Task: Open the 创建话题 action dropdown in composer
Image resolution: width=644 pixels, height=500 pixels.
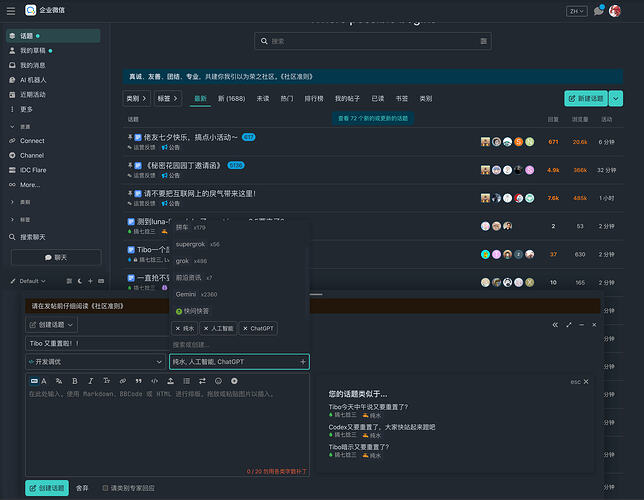Action: coord(51,325)
